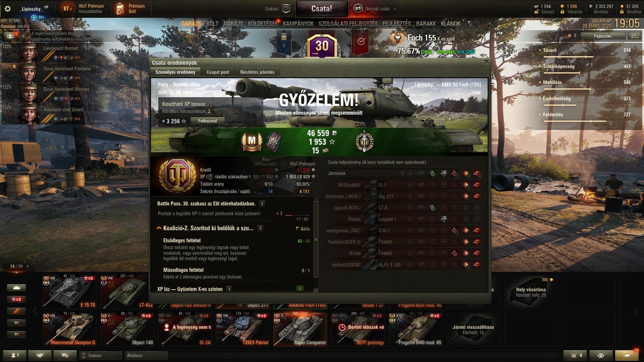The image size is (644, 362).
Task: Open the chat channels speech bubble icon
Action: pos(65,355)
